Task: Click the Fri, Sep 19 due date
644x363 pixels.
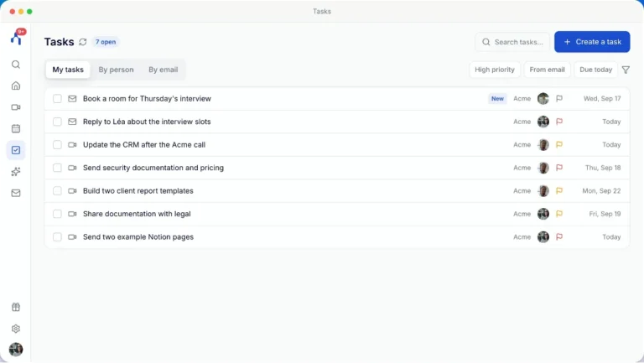Action: pos(605,214)
